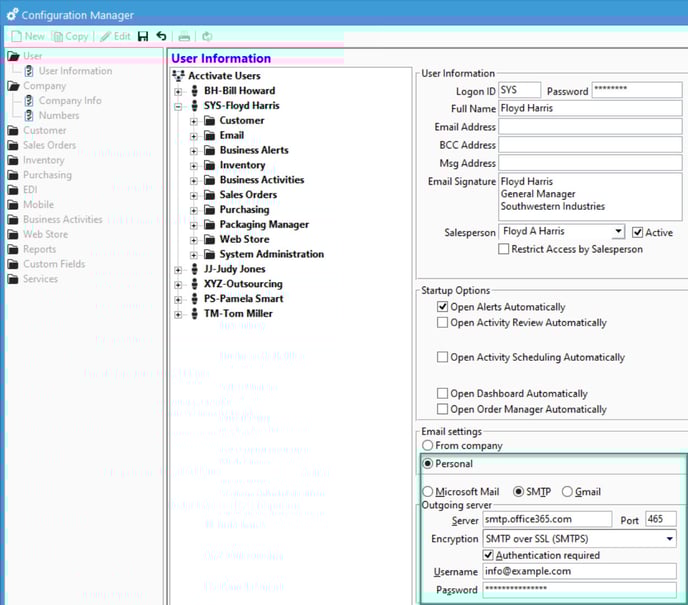Click the outgoing Server field
Viewport: 688px width, 605px height.
pyautogui.click(x=547, y=519)
